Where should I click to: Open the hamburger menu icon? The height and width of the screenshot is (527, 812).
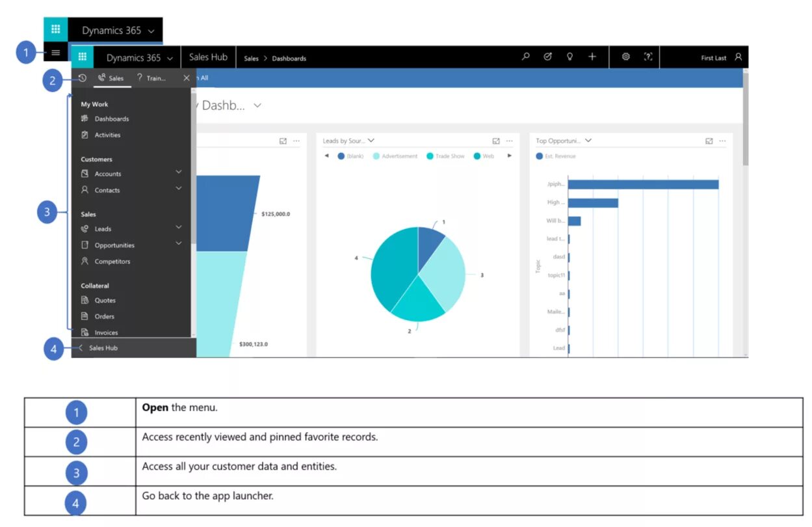click(56, 53)
